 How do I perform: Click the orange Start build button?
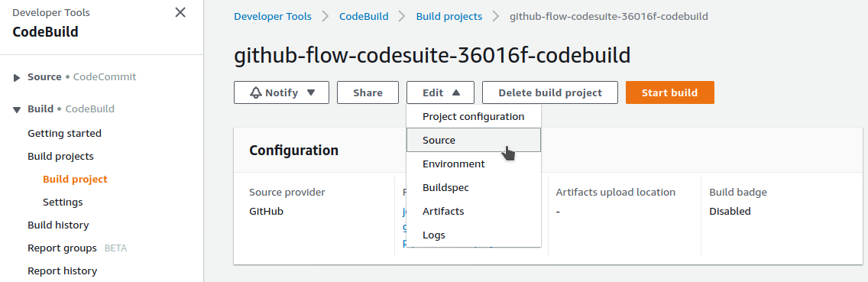click(x=670, y=92)
